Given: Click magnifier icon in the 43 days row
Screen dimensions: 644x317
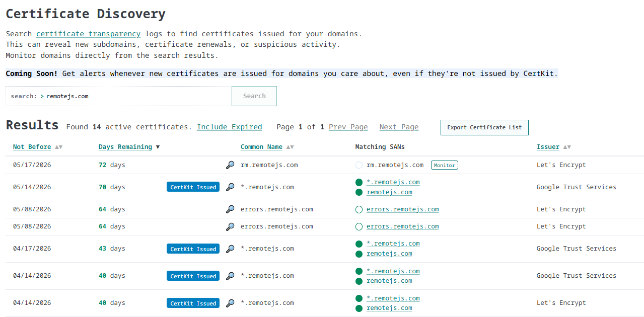Looking at the screenshot, I should 230,249.
